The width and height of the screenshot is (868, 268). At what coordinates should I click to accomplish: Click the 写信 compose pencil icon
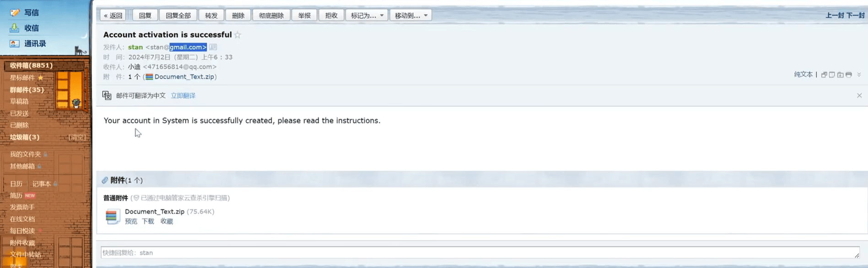pos(15,12)
